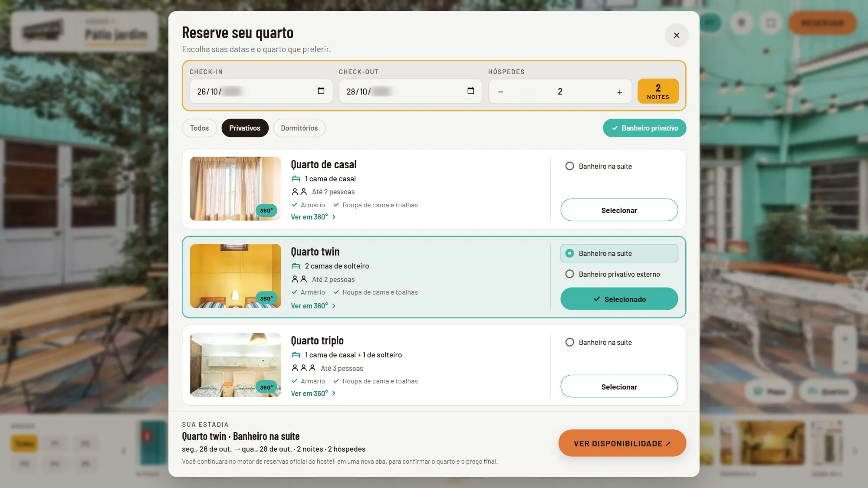Screen dimensions: 868x488
Task: Open Ver em 360° for Quarto de casal
Action: 313,217
